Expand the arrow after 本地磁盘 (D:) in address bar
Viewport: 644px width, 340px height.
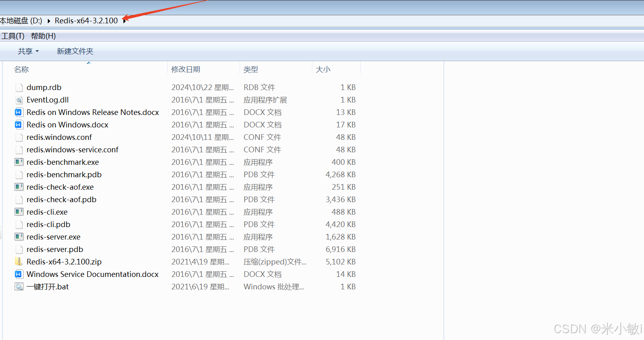point(49,21)
